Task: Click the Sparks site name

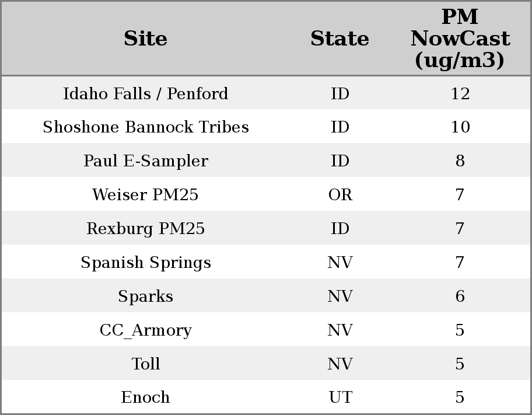Action: [146, 297]
